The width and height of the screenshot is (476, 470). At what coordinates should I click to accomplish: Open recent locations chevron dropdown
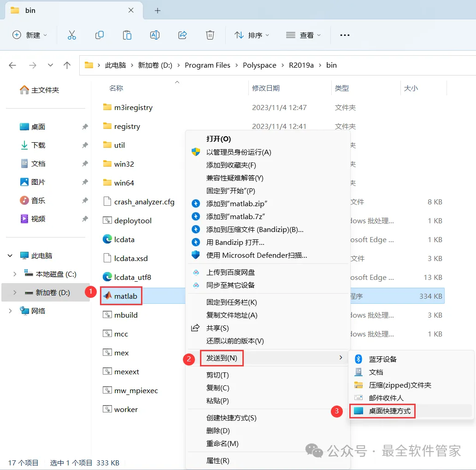click(x=50, y=65)
